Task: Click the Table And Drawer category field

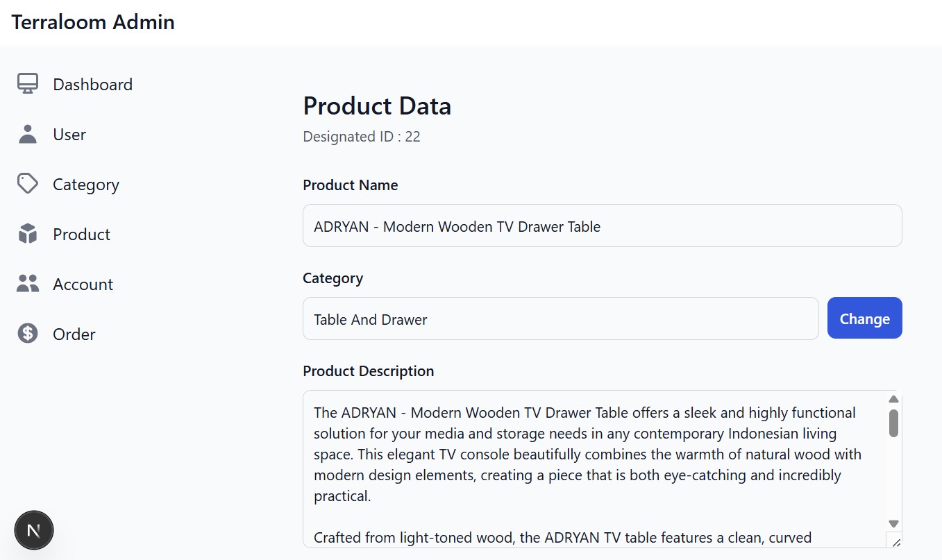Action: (x=560, y=319)
